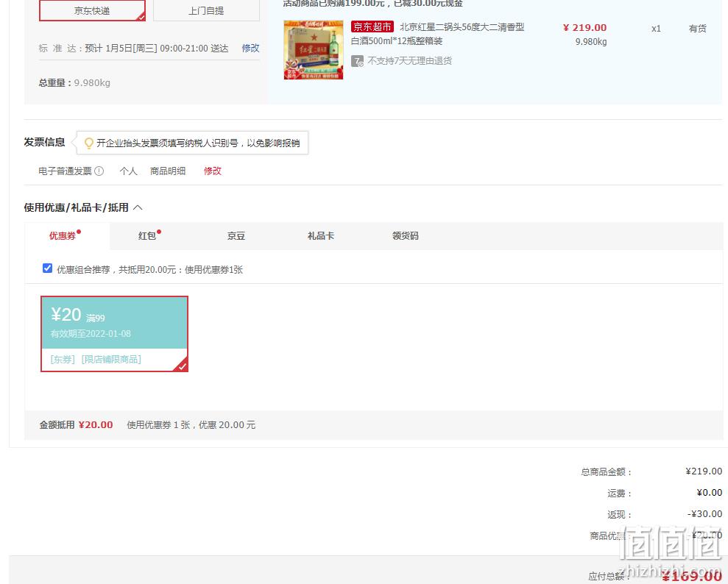Switch to 领货码 tab
Screen dimensions: 728x584
(x=406, y=236)
